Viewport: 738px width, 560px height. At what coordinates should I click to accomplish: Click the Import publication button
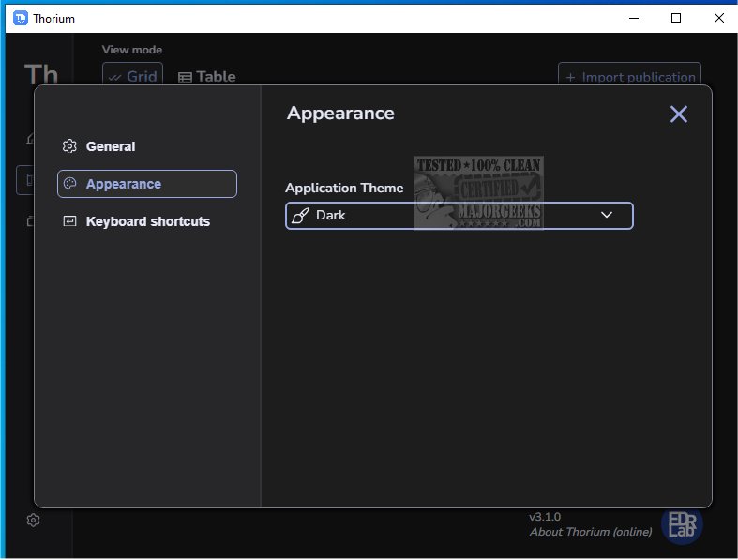click(629, 76)
